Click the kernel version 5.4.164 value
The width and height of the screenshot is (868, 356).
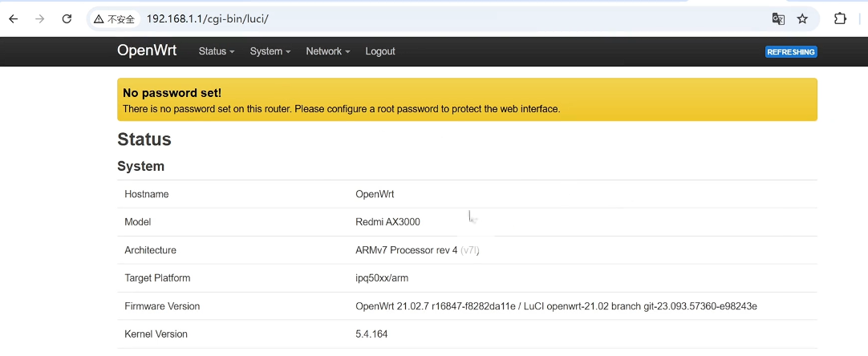coord(371,334)
